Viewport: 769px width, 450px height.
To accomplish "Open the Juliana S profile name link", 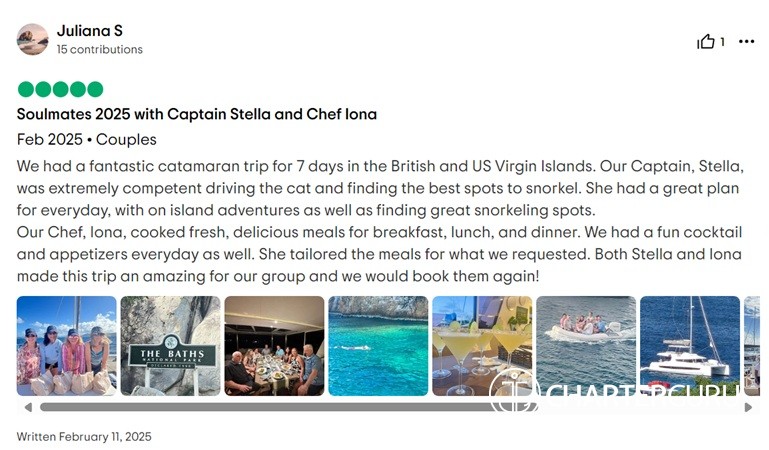I will click(89, 31).
